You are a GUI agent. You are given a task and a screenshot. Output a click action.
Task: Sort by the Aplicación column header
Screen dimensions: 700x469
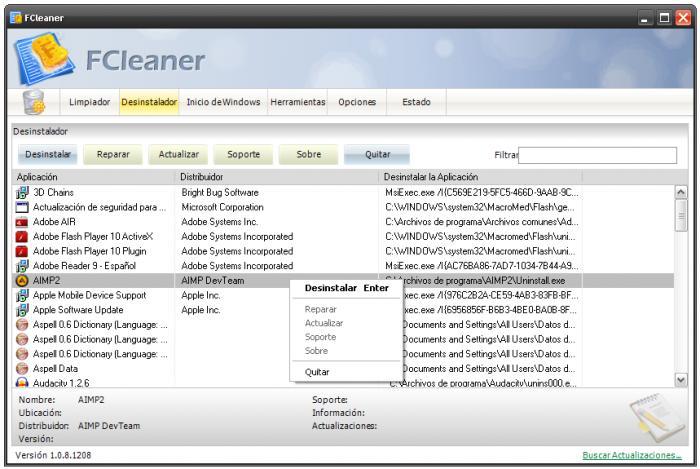[93, 177]
